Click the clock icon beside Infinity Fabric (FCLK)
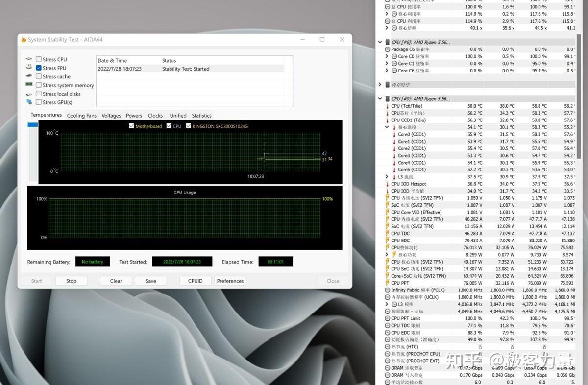 point(387,290)
